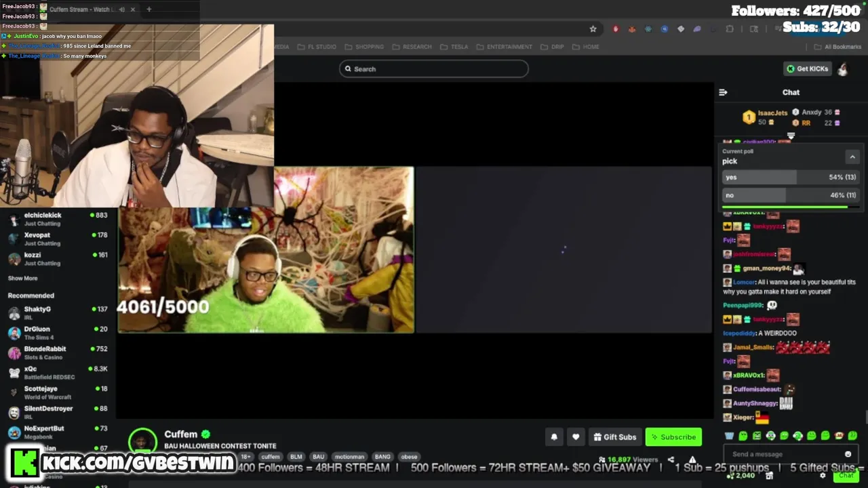Select the white-and-red emote in the emote row
Screen dimensions: 868x488
coord(839,436)
